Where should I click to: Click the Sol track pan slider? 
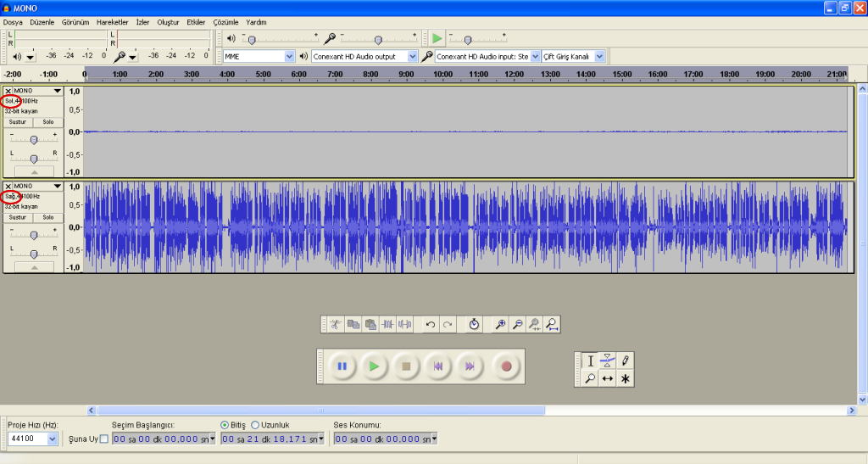tap(34, 159)
